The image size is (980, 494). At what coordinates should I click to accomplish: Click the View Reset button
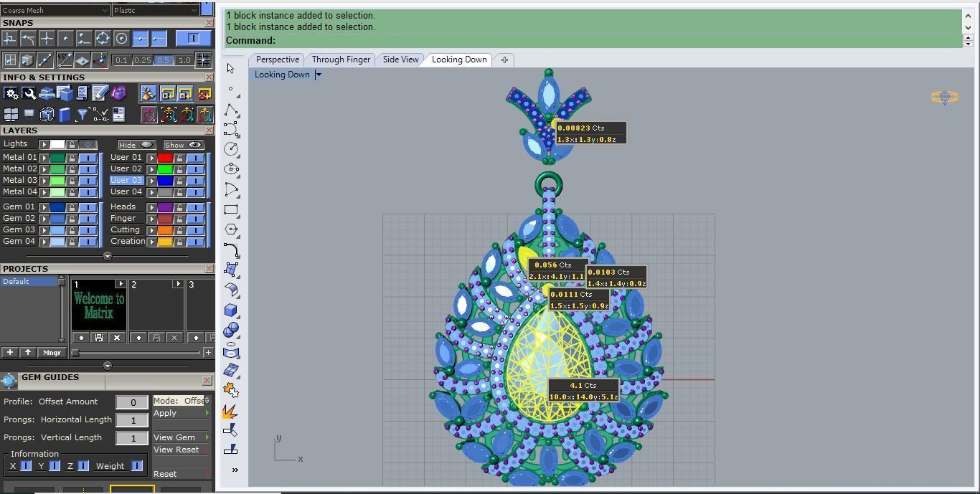(182, 450)
